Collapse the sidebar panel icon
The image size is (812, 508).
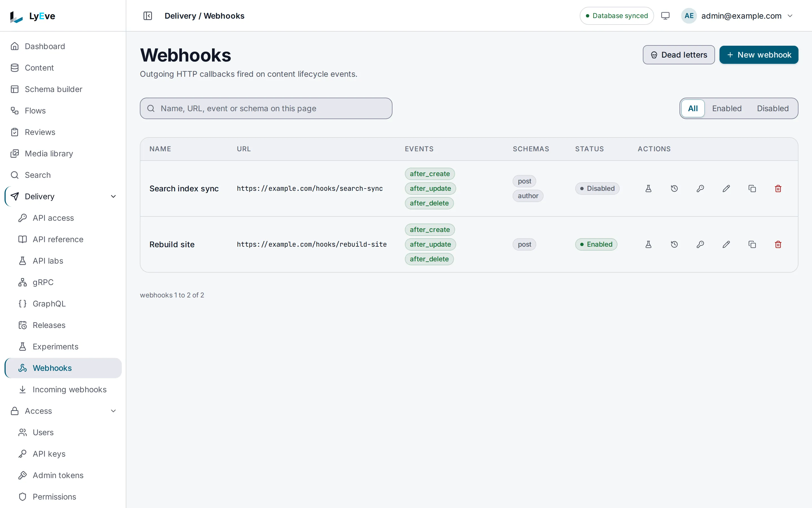click(148, 16)
